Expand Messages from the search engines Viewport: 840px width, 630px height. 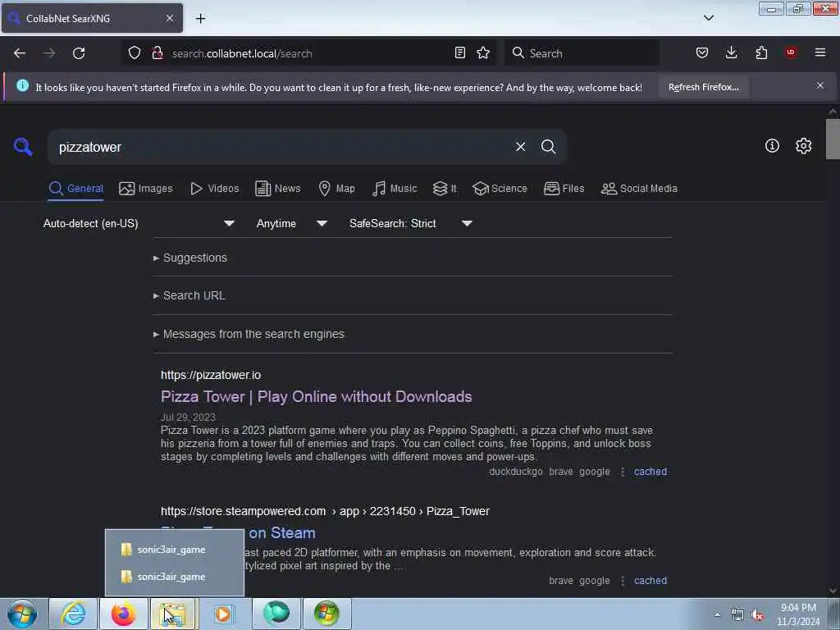(x=249, y=335)
